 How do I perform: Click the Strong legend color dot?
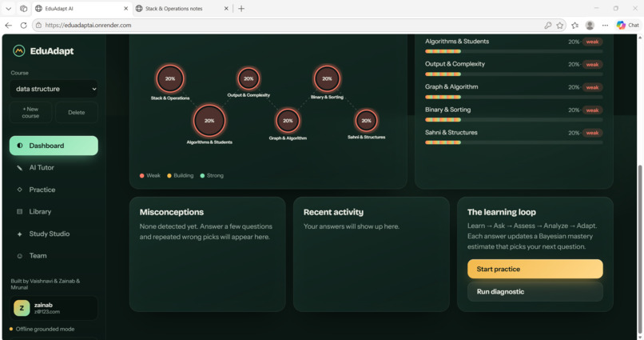coord(202,175)
